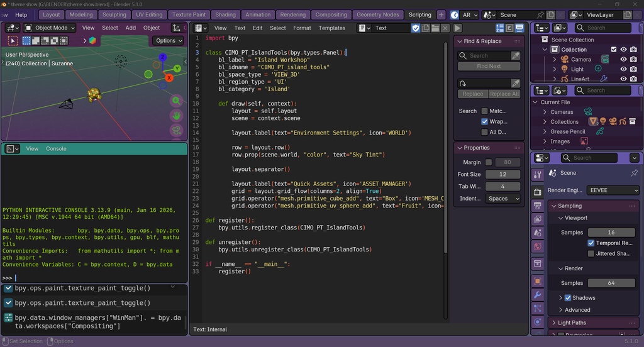Viewport: 644px width, 347px height.
Task: Switch to the UV Editing workspace tab
Action: (x=149, y=15)
